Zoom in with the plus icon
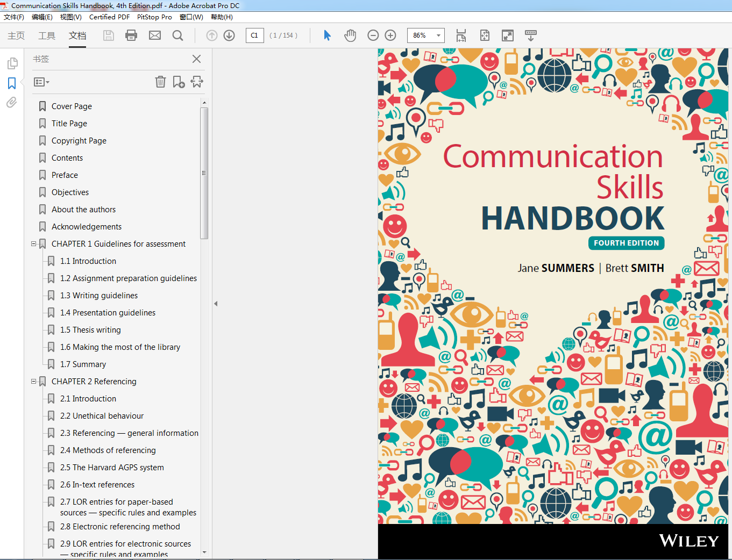Viewport: 732px width, 560px height. tap(390, 35)
